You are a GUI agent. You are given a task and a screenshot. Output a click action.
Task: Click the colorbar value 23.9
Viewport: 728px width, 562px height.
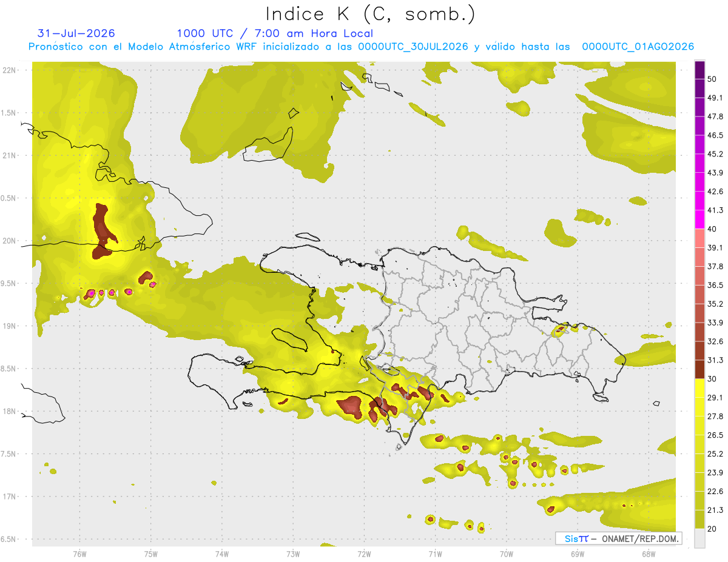coord(715,473)
